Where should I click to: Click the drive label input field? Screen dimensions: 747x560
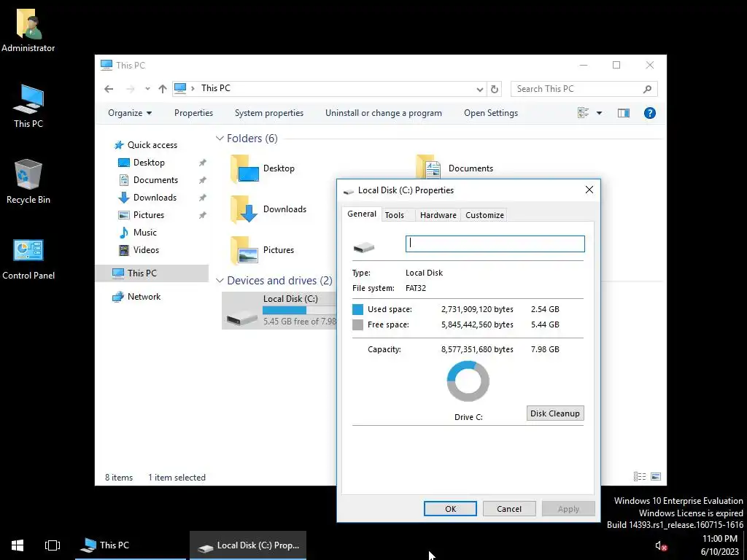click(x=495, y=244)
